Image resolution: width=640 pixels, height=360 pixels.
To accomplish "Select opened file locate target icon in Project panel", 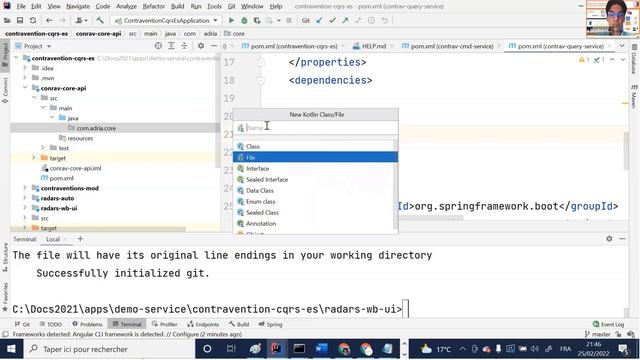I will coord(158,46).
